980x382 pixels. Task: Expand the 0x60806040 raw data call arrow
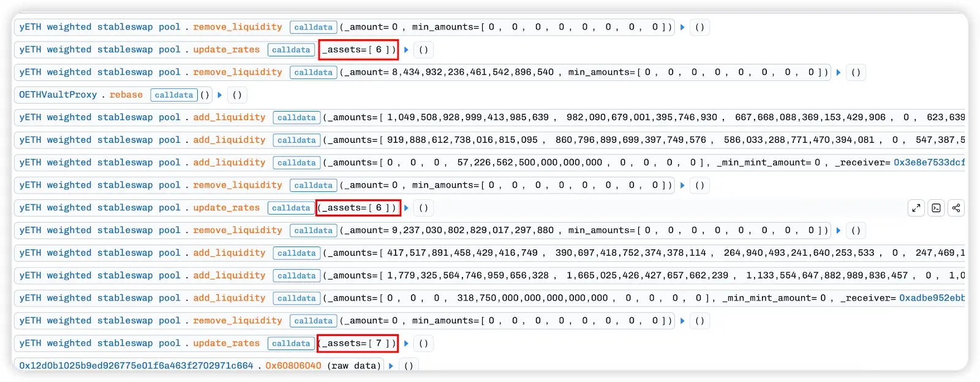[391, 366]
